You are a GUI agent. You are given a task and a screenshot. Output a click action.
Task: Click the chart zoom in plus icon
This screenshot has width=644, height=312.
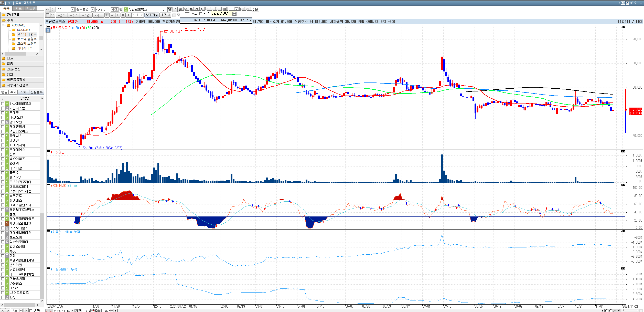tap(611, 310)
